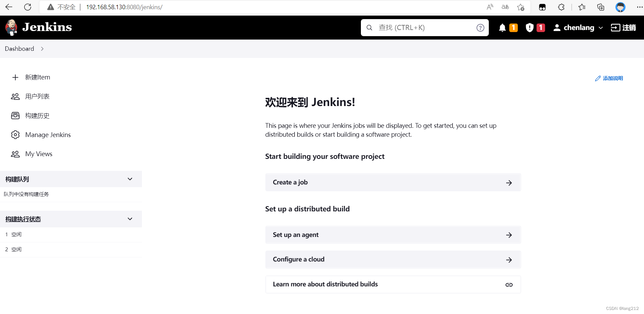
Task: Click the Create a job button
Action: [x=393, y=182]
